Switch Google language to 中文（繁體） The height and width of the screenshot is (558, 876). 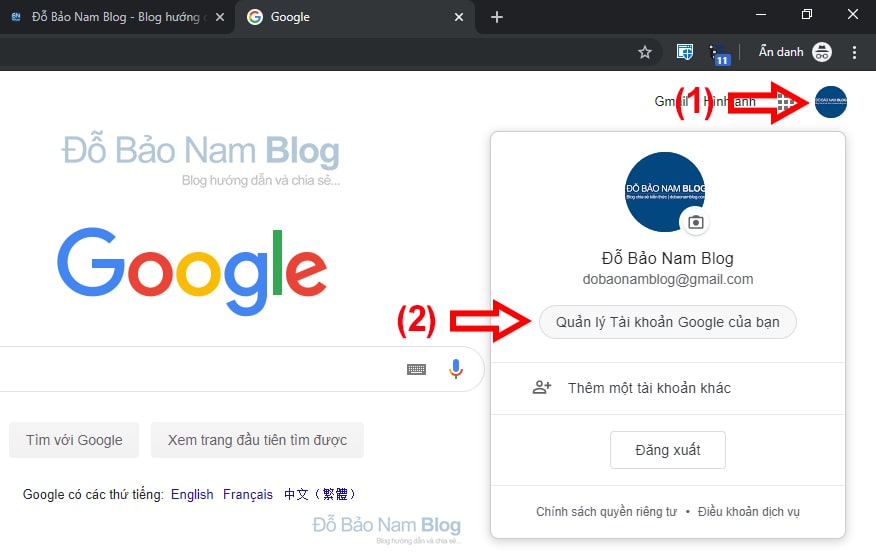(319, 494)
